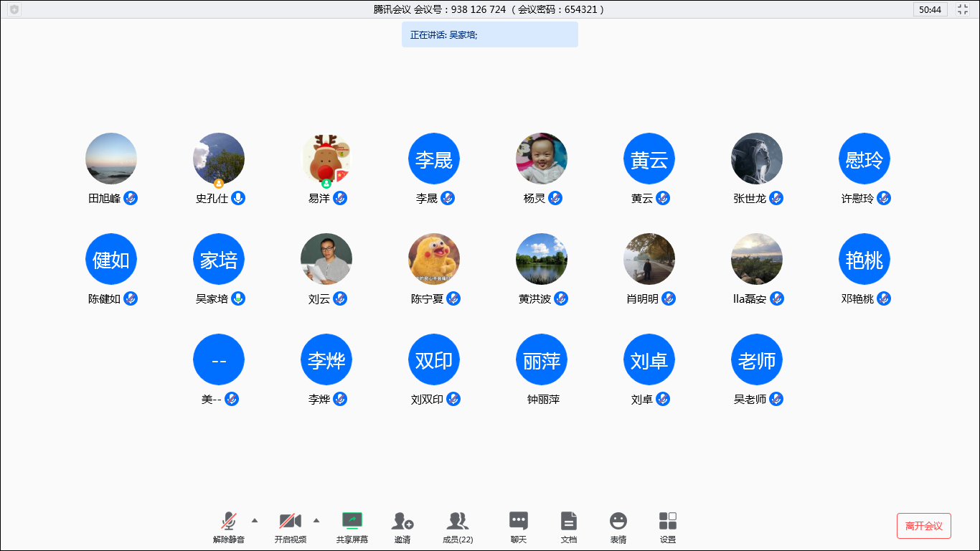Viewport: 980px width, 551px height.
Task: Select 刘云's avatar thumbnail
Action: click(326, 259)
